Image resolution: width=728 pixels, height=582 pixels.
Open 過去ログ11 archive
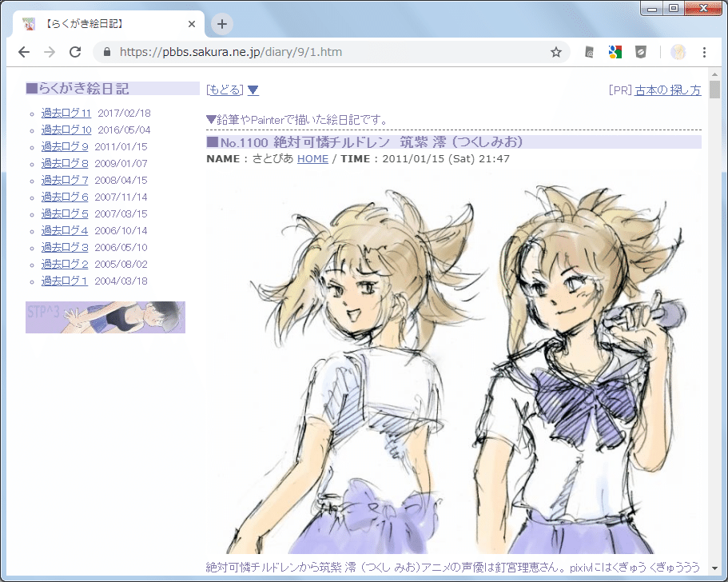[x=66, y=113]
